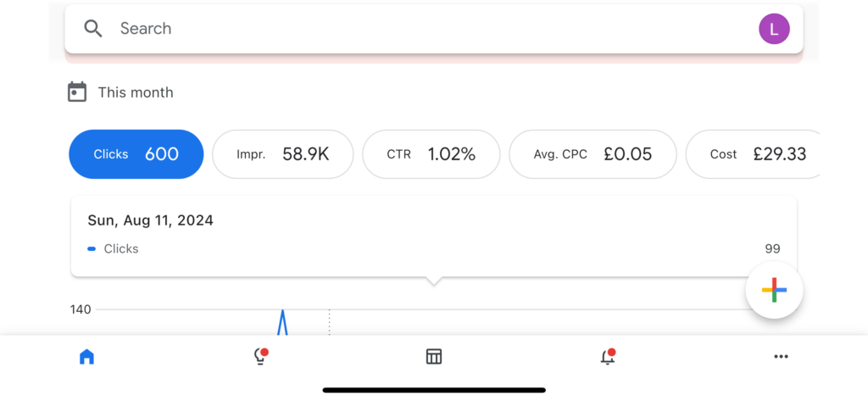The image size is (868, 401).
Task: Tap the multicolored plus create button
Action: click(774, 290)
